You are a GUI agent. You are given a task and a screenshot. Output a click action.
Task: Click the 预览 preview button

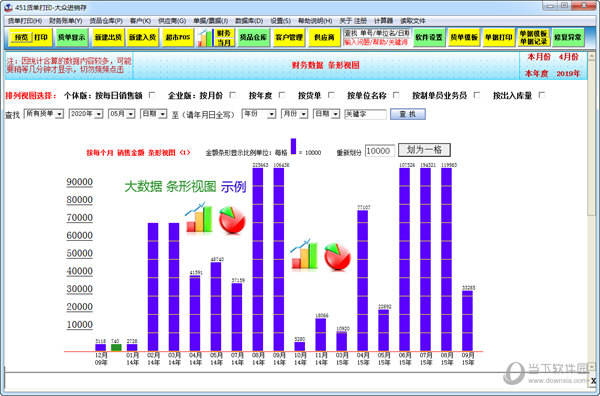21,37
